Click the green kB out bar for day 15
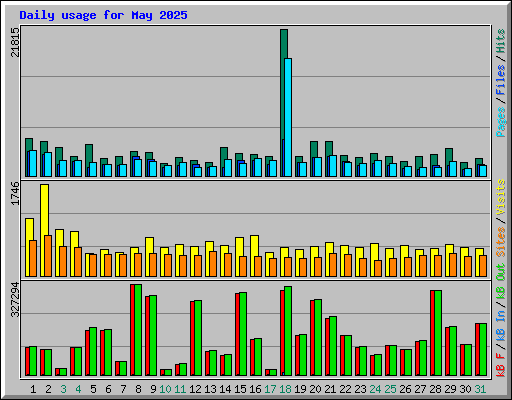The width and height of the screenshot is (512, 400). click(243, 334)
